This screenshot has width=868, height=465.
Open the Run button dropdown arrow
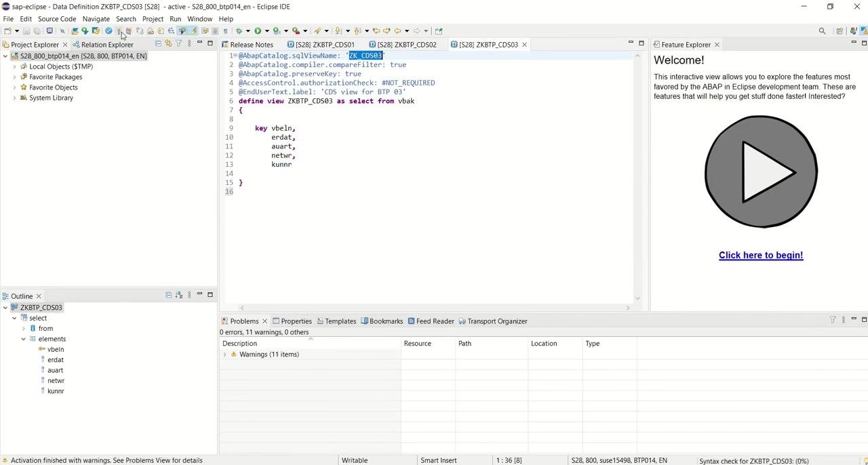(x=267, y=31)
